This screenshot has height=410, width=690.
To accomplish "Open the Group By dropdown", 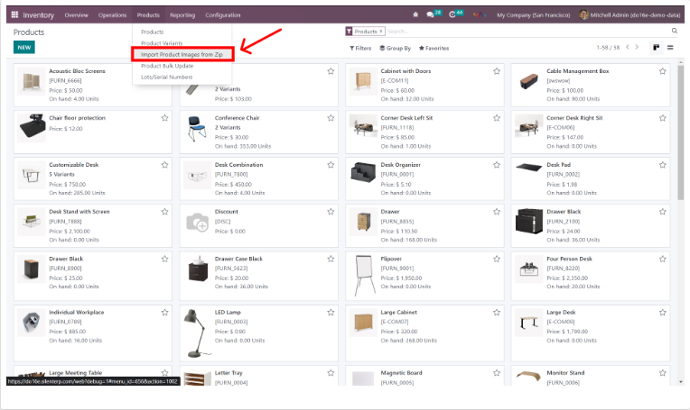I will coord(395,48).
